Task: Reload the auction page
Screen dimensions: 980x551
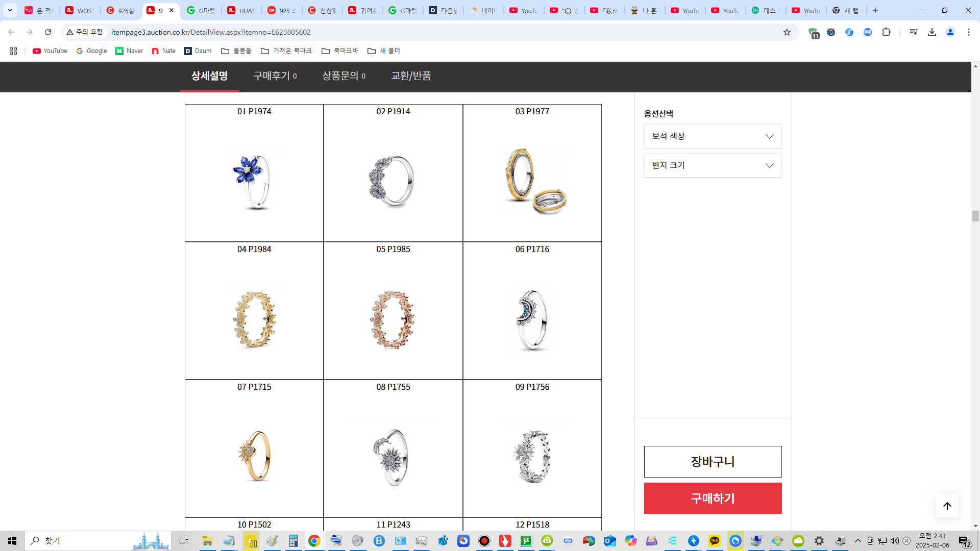Action: [x=48, y=32]
